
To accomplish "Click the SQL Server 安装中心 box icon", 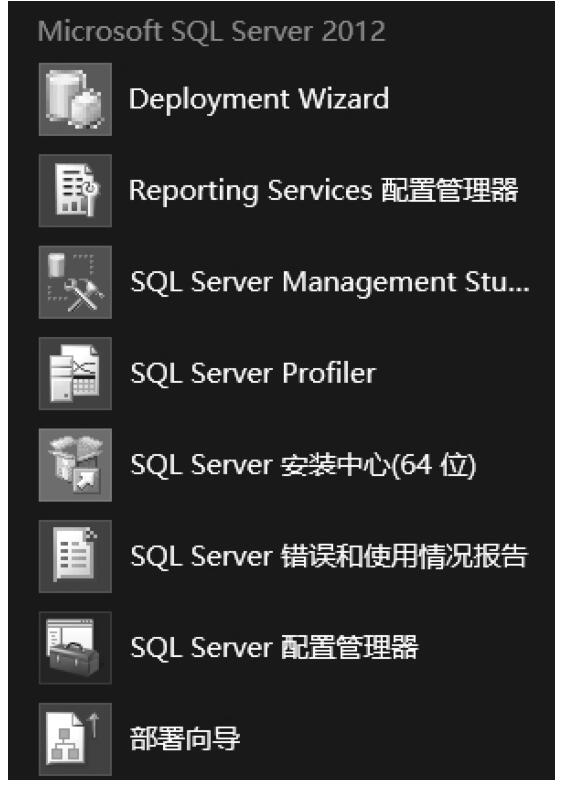I will pyautogui.click(x=75, y=465).
